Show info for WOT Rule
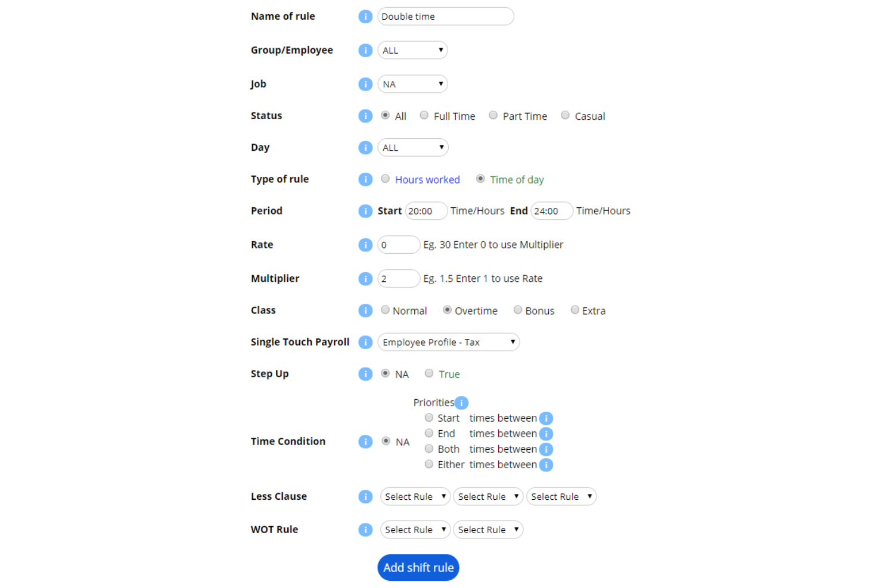The height and width of the screenshot is (588, 882). 365,530
